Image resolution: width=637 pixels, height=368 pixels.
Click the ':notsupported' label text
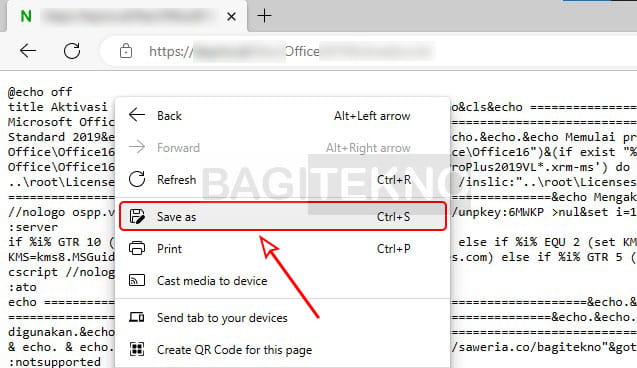(54, 362)
